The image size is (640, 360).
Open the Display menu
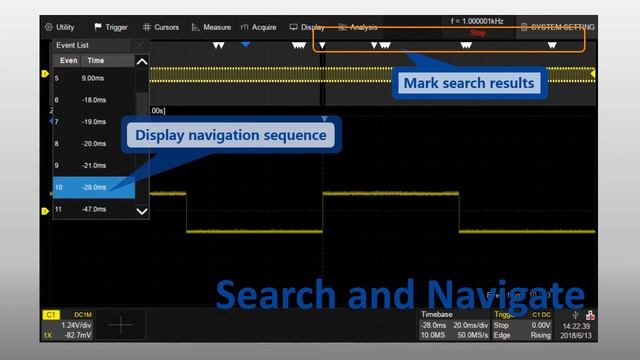click(x=307, y=27)
